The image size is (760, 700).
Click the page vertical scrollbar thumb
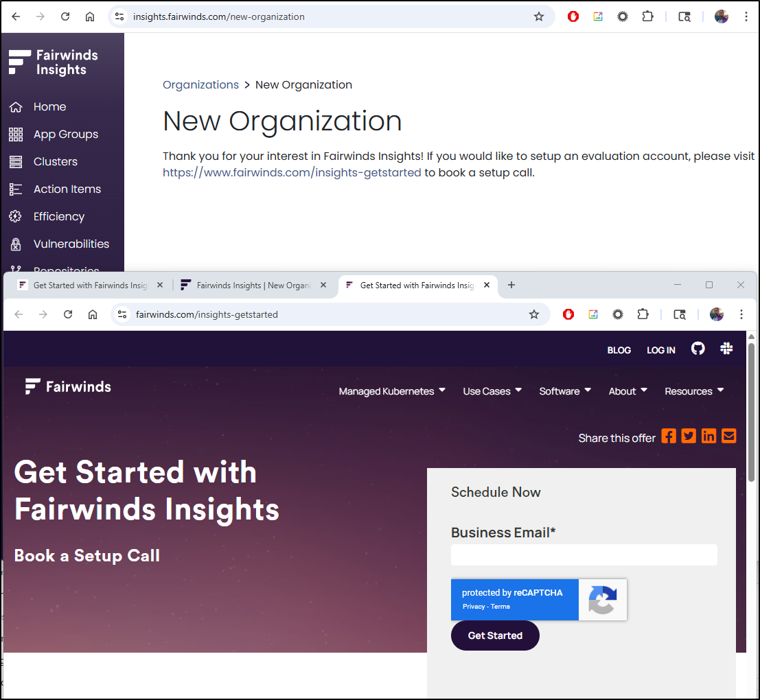(x=751, y=412)
